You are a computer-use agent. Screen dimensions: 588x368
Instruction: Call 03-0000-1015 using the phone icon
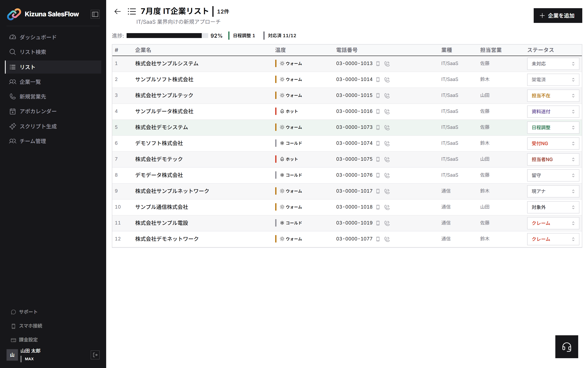tap(387, 95)
